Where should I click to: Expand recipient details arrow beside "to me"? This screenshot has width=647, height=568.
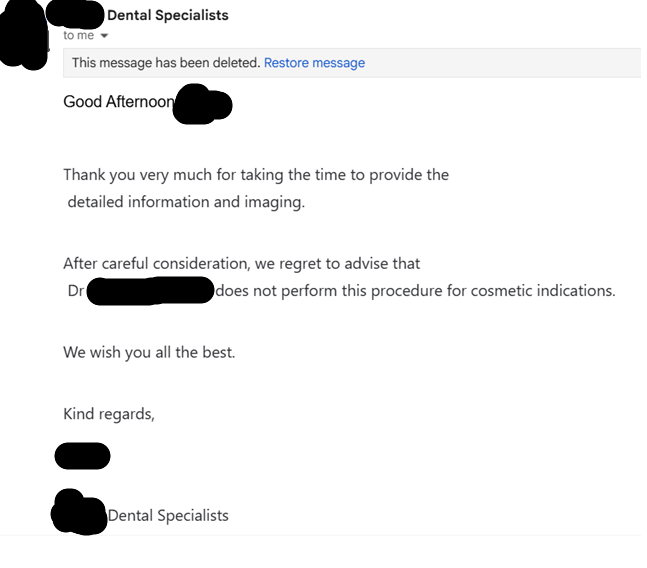[x=104, y=36]
